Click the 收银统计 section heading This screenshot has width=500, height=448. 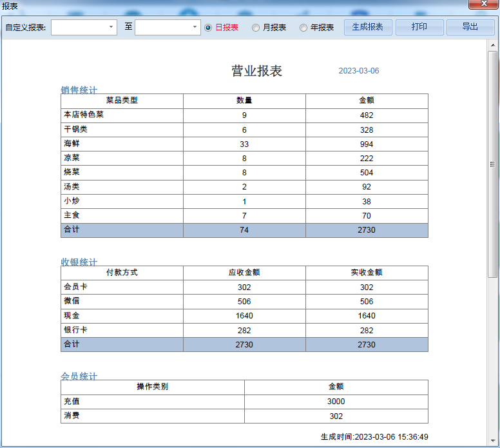[x=79, y=262]
